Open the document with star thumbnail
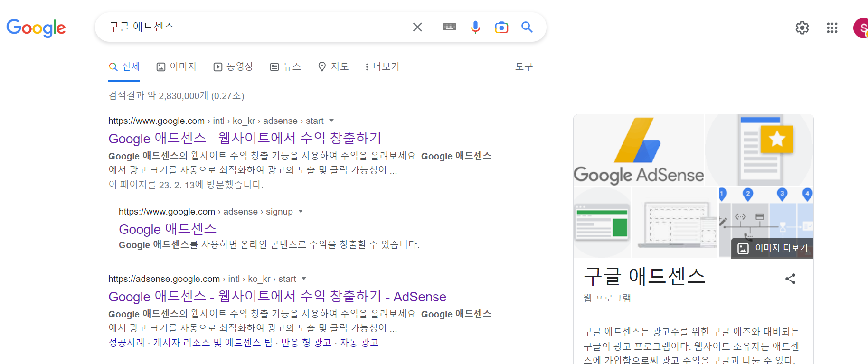The width and height of the screenshot is (868, 364). tap(760, 150)
